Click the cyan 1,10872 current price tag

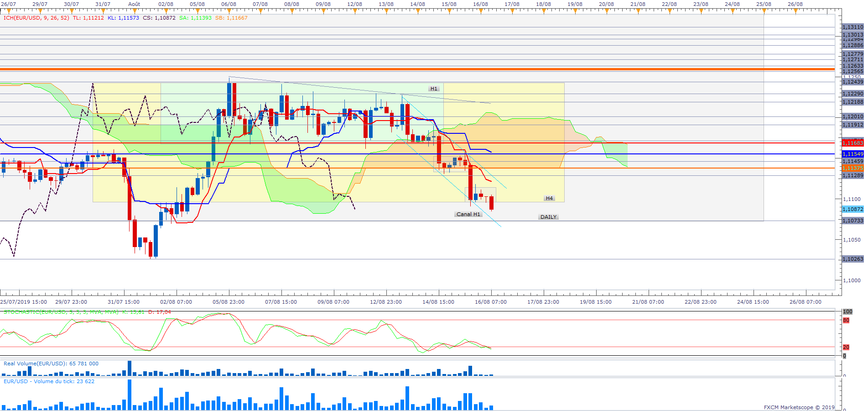point(852,209)
